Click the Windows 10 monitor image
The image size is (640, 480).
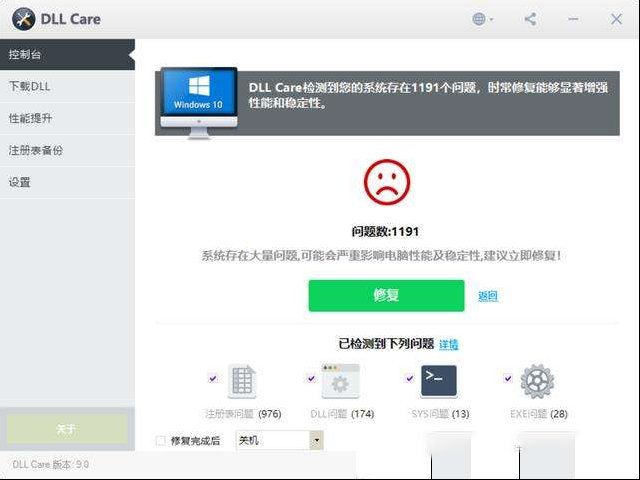[x=199, y=103]
